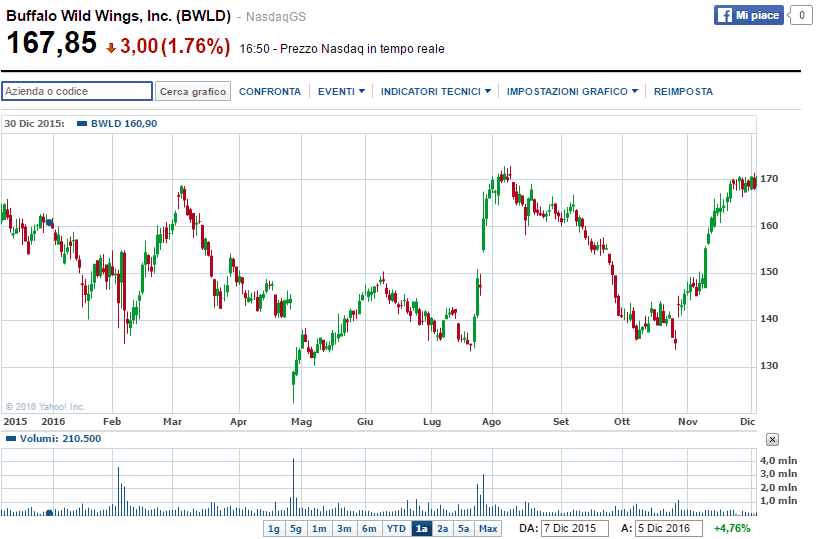Click the Volumi blue legend marker
Screen dimensions: 824x539
[11, 439]
